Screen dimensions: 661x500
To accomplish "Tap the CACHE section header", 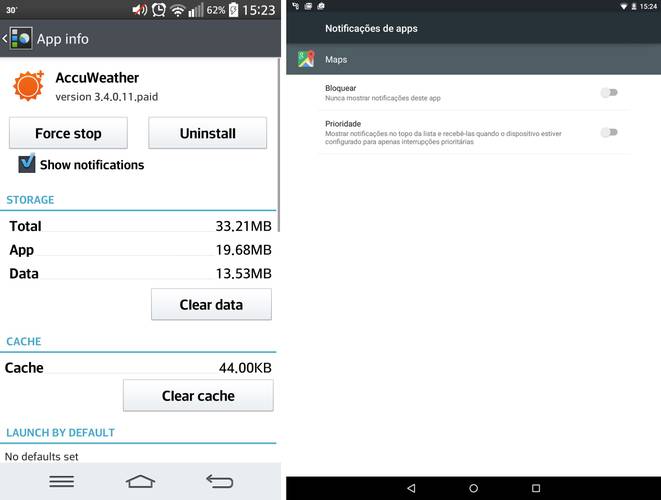I will (x=24, y=341).
